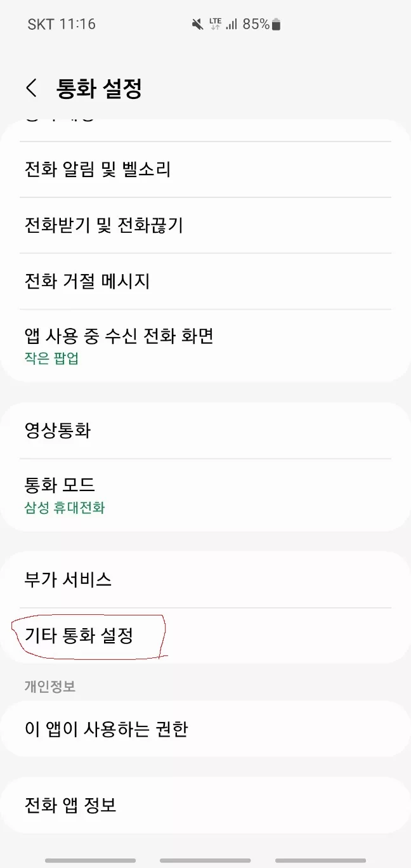Change 앱 사용 중 수신 전화 화면 option
Screen dimensions: 411x868
[205, 345]
